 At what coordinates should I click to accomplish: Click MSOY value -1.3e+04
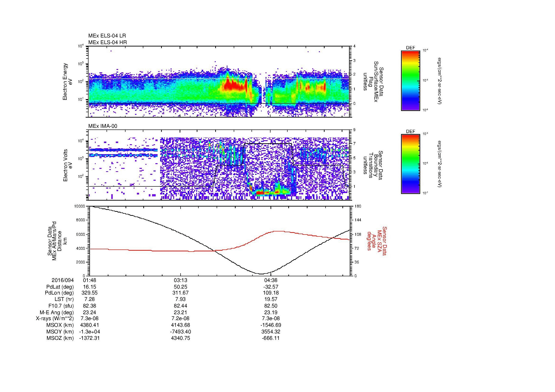coord(89,332)
